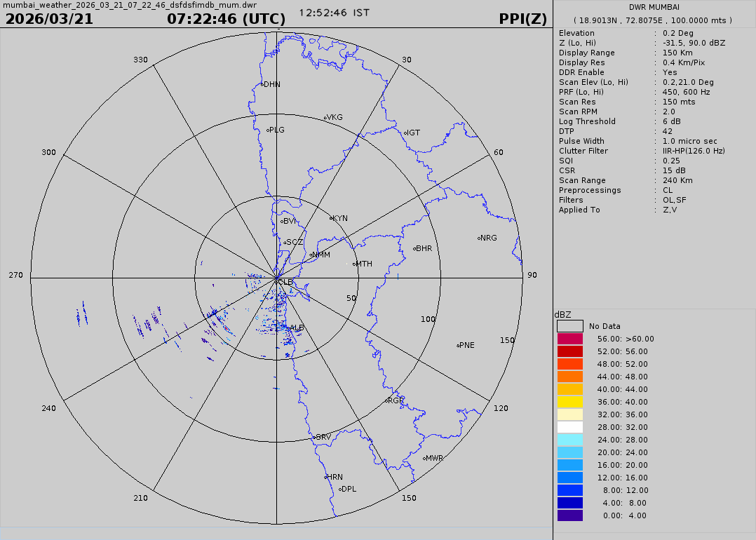The width and height of the screenshot is (756, 540).
Task: Click the 2026/03/21 date header
Action: (x=49, y=19)
